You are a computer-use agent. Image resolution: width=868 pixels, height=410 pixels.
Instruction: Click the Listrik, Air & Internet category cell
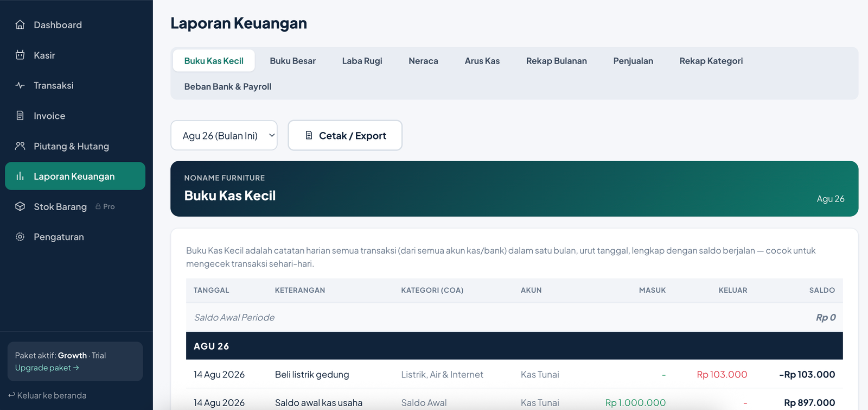(442, 374)
